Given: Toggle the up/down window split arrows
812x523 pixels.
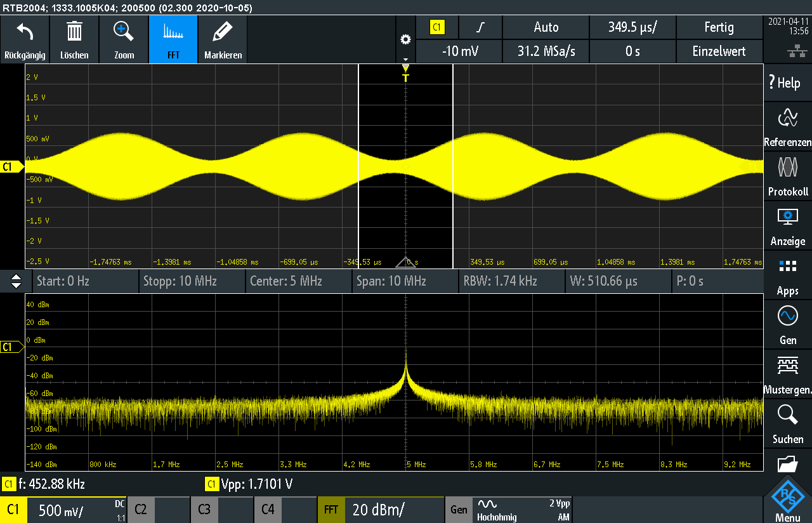Looking at the screenshot, I should click(16, 281).
